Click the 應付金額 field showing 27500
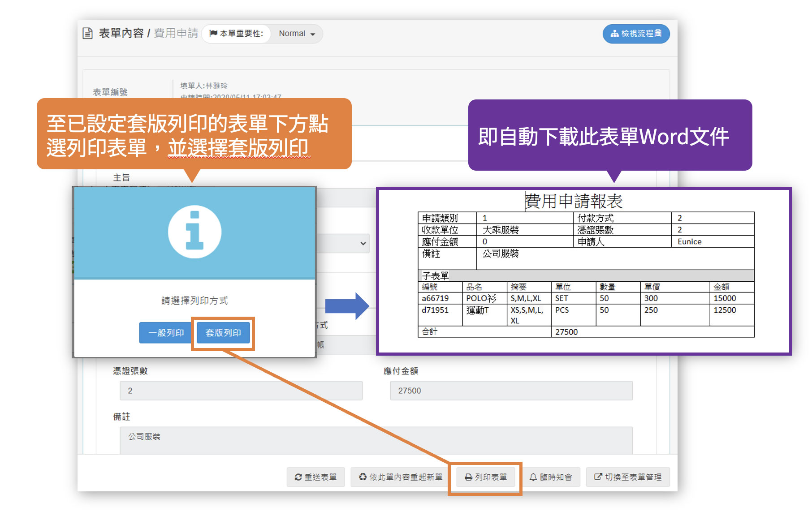812x516 pixels. [511, 391]
